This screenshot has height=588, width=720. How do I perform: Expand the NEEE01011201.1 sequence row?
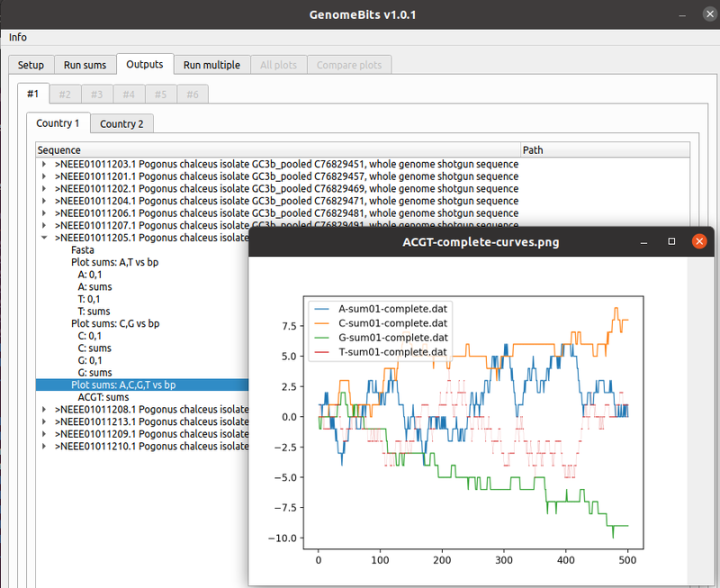pos(44,176)
